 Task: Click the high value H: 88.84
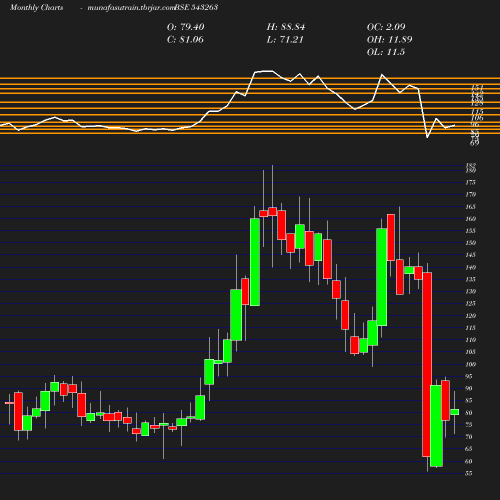click(x=286, y=27)
